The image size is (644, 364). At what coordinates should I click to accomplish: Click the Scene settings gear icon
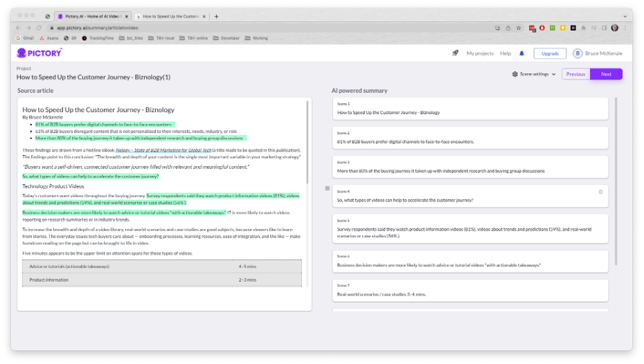click(x=515, y=74)
